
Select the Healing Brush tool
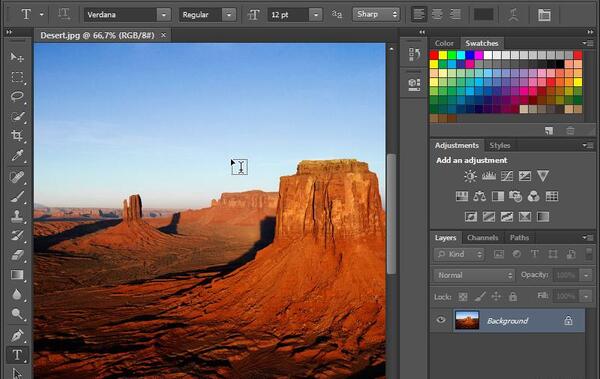pos(17,177)
